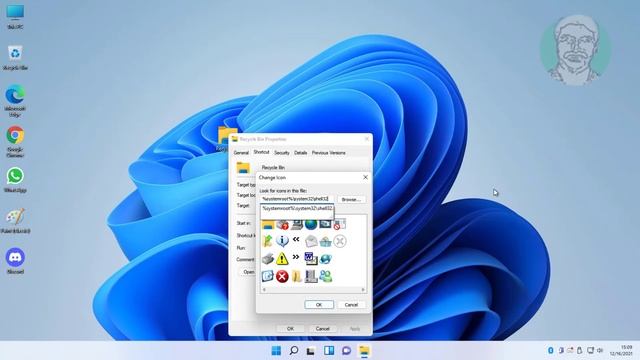The image size is (640, 360).
Task: Switch to the Details tab
Action: pos(300,153)
